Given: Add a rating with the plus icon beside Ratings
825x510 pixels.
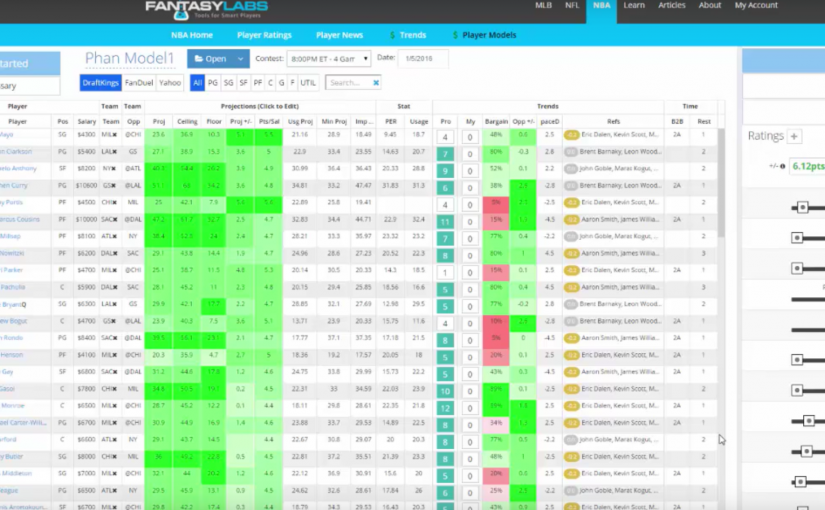Looking at the screenshot, I should pyautogui.click(x=794, y=136).
